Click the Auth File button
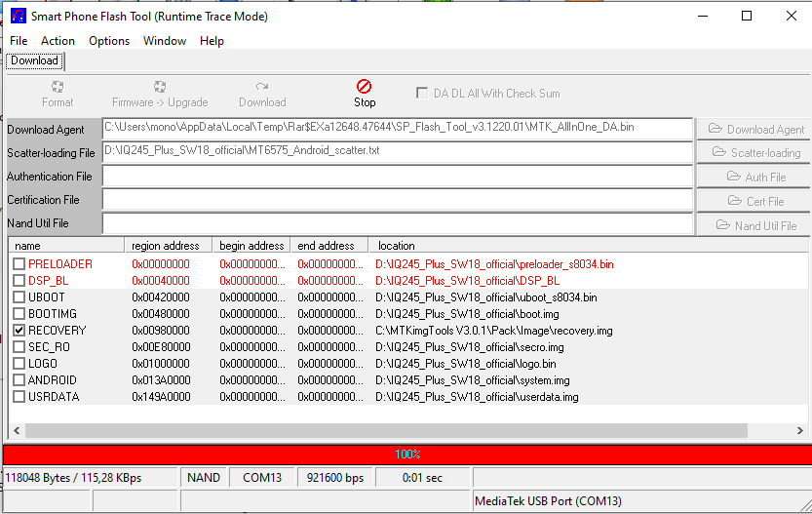This screenshot has height=514, width=812. (755, 177)
